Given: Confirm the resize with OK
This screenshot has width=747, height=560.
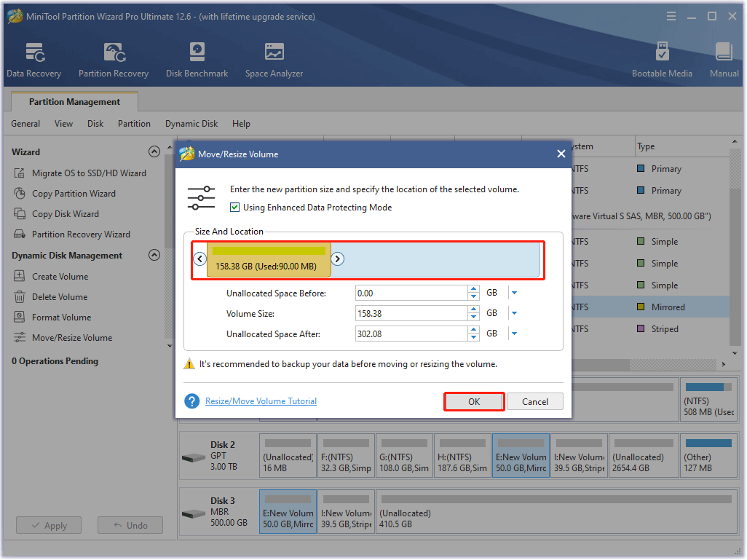Looking at the screenshot, I should click(474, 402).
